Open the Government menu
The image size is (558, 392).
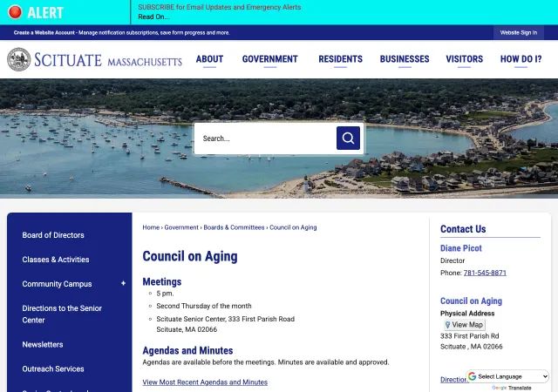pos(269,59)
